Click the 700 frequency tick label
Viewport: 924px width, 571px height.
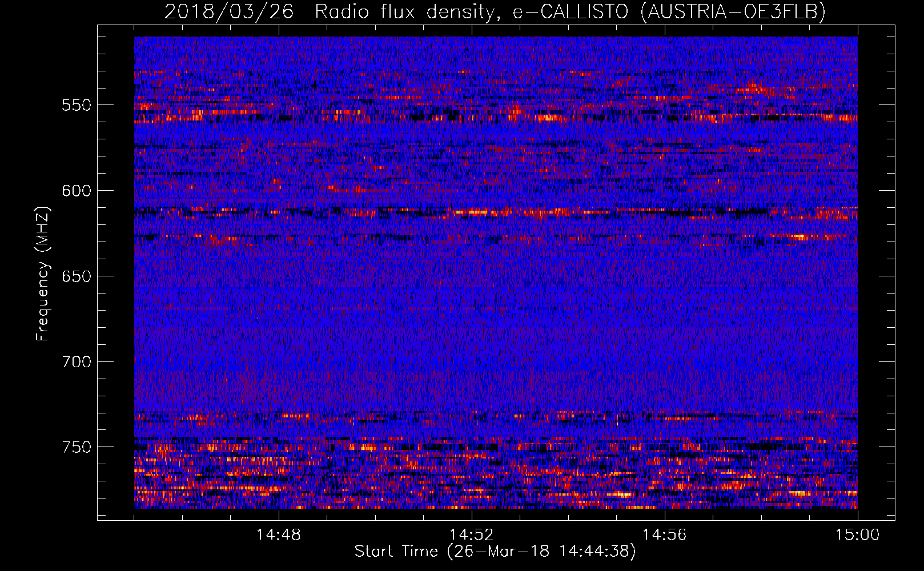click(x=77, y=362)
